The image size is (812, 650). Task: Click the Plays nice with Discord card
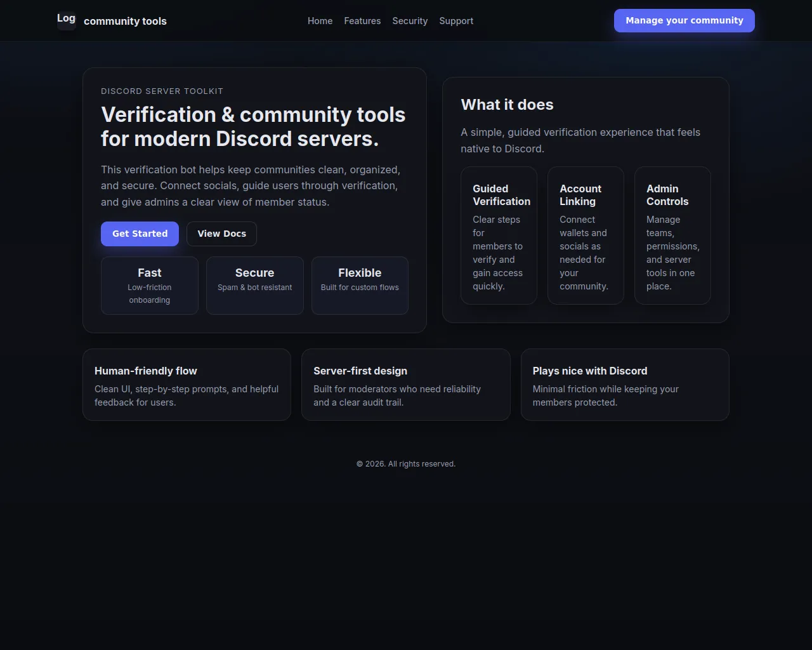pyautogui.click(x=625, y=385)
